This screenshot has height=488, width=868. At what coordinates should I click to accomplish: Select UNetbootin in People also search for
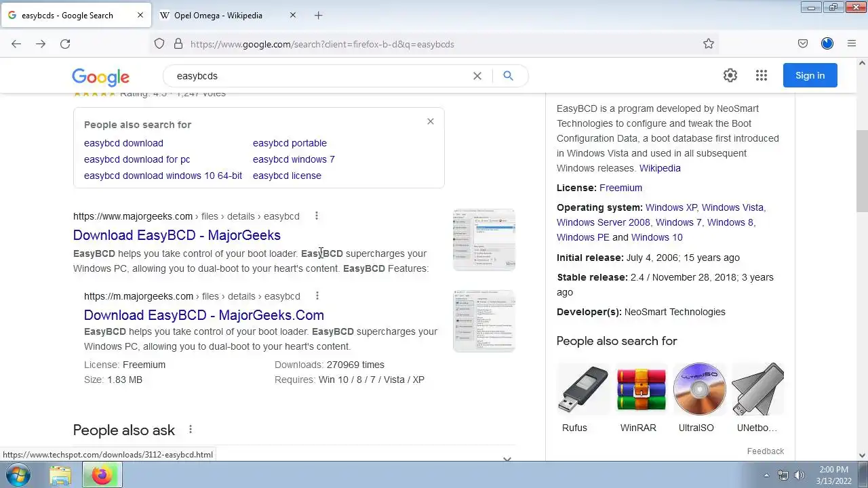pos(757,397)
